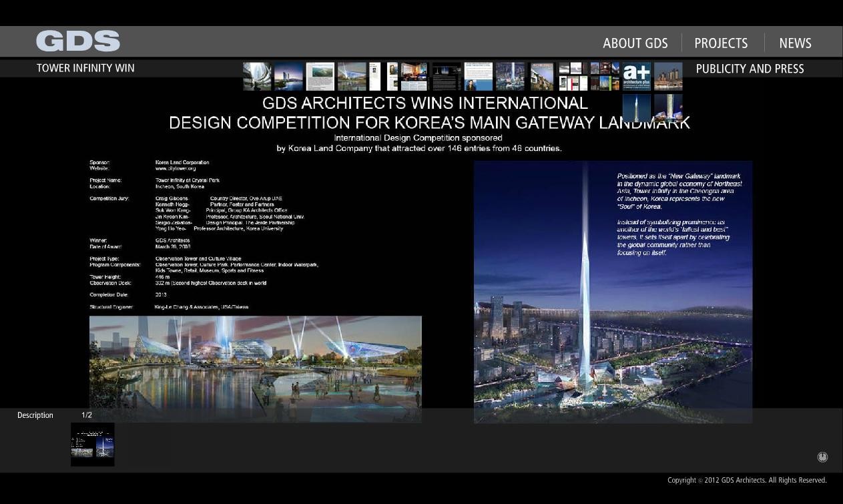
Task: Open the dark page with white text thumbnail
Action: (x=447, y=77)
